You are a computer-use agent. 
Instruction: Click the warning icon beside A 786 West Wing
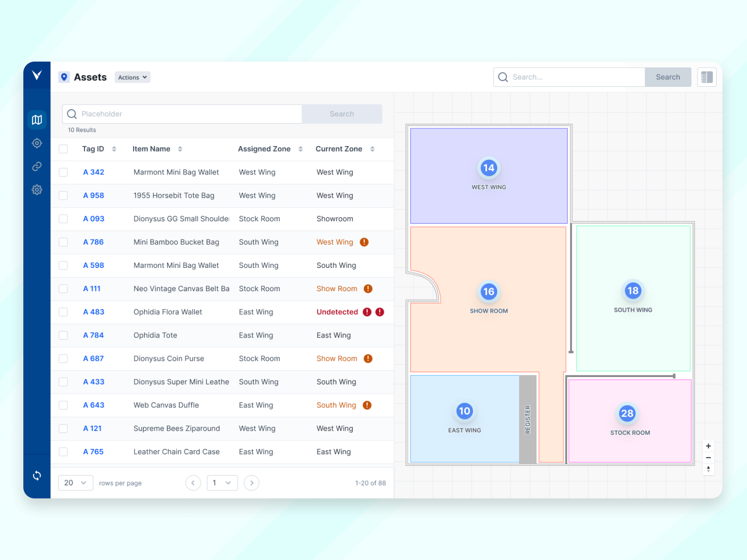365,242
